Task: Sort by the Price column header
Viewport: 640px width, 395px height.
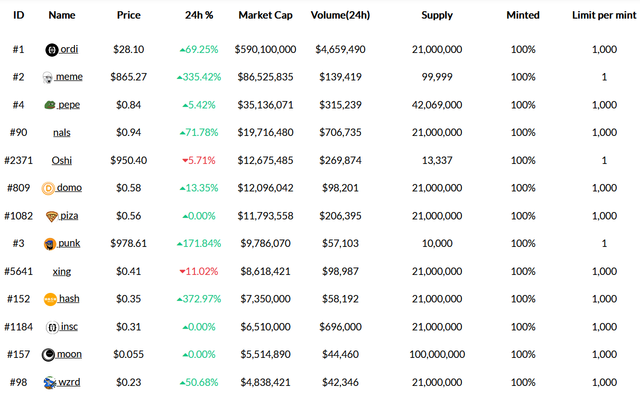Action: (129, 15)
